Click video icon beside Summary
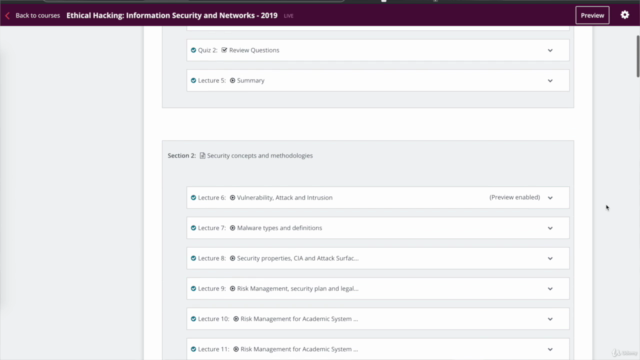Image resolution: width=640 pixels, height=360 pixels. pos(232,80)
